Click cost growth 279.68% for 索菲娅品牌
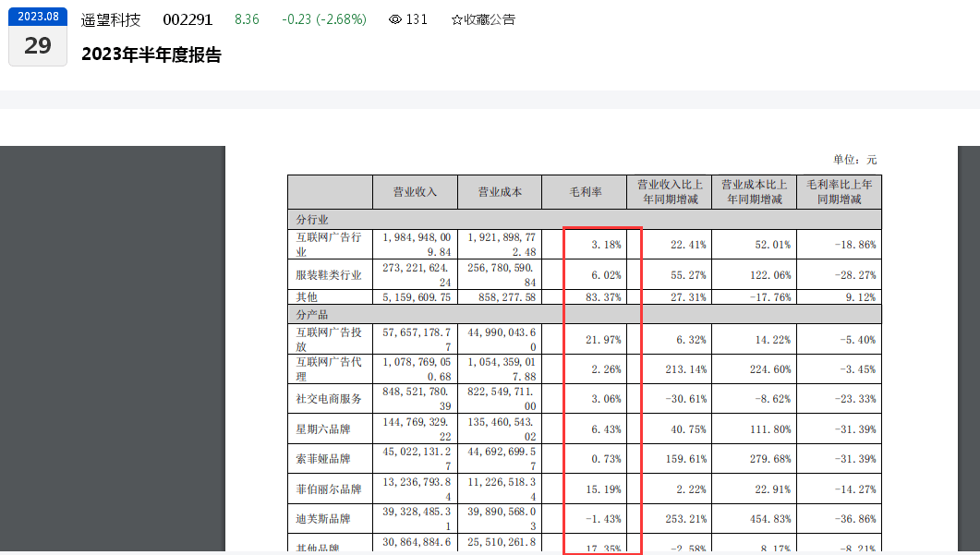 (x=770, y=459)
